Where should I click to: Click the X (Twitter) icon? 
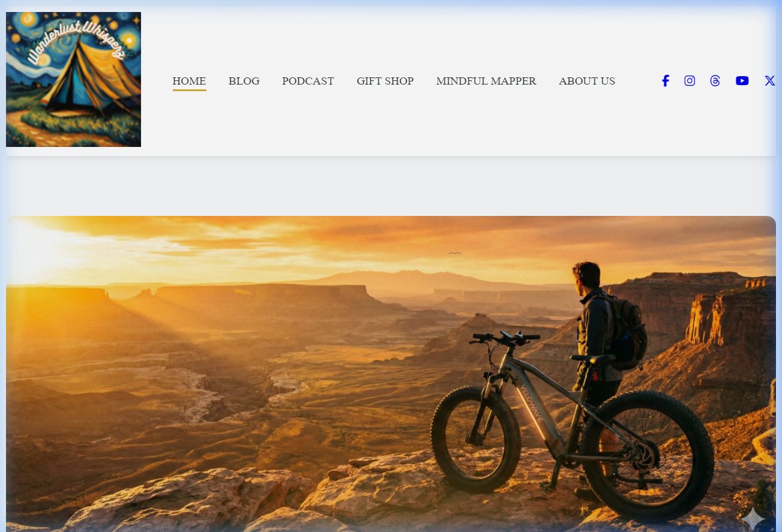click(769, 81)
